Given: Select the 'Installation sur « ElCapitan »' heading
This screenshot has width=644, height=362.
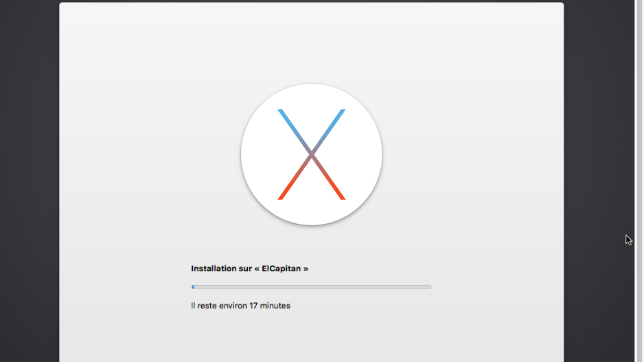Looking at the screenshot, I should coord(250,269).
